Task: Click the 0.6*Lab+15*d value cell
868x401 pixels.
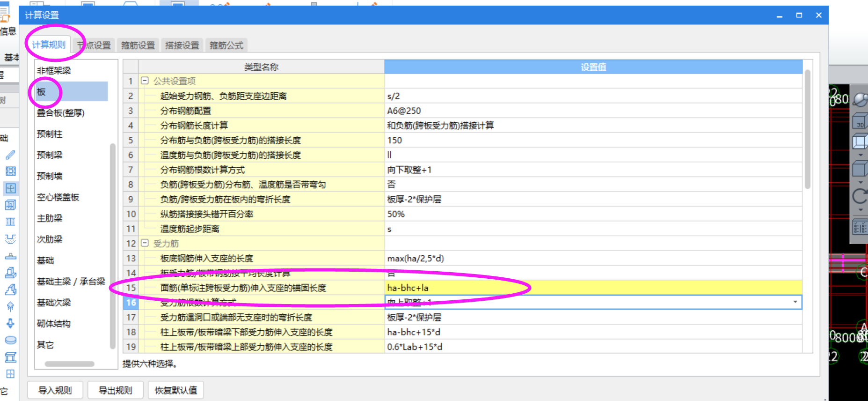Action: pyautogui.click(x=593, y=347)
